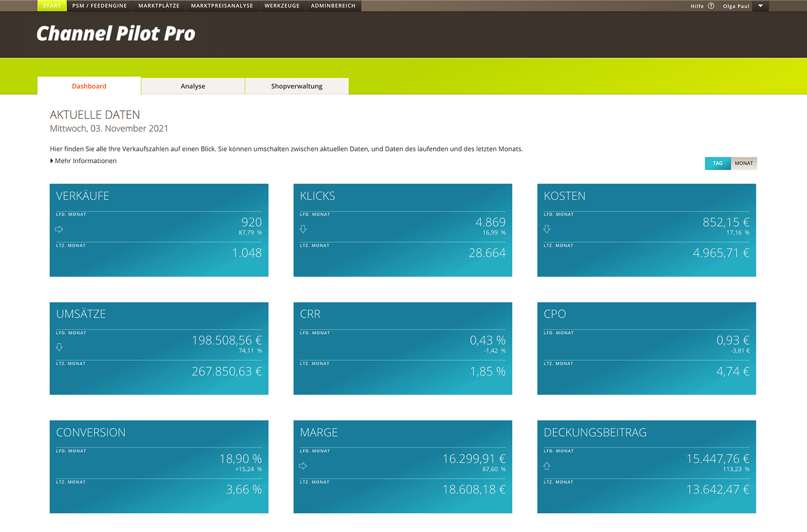Open the ADMINBEREICH menu
807x532 pixels.
(x=333, y=6)
